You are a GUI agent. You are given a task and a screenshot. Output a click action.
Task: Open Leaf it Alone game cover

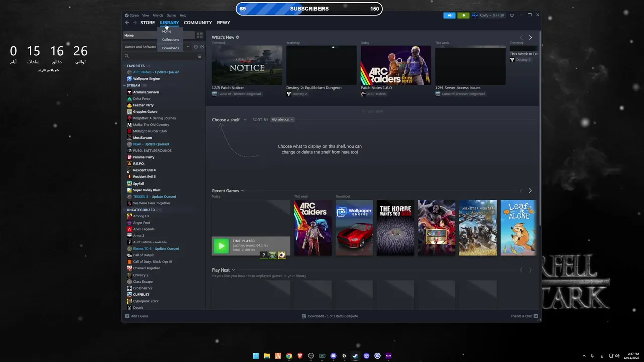[519, 228]
